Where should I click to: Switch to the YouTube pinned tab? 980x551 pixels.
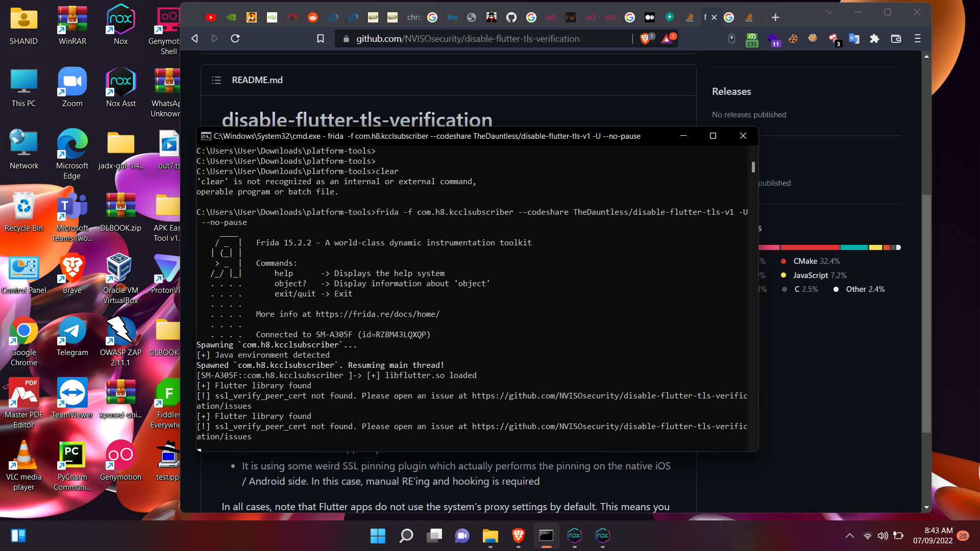[211, 17]
